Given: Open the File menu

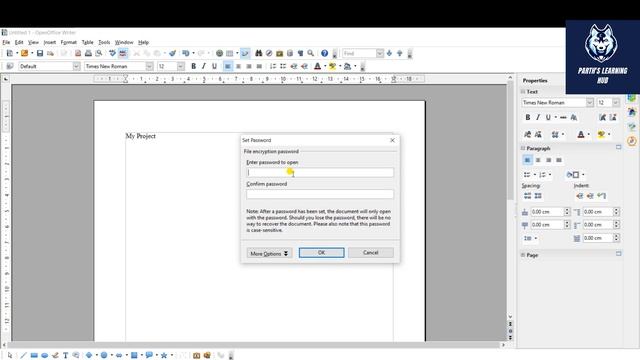Looking at the screenshot, I should pos(6,42).
